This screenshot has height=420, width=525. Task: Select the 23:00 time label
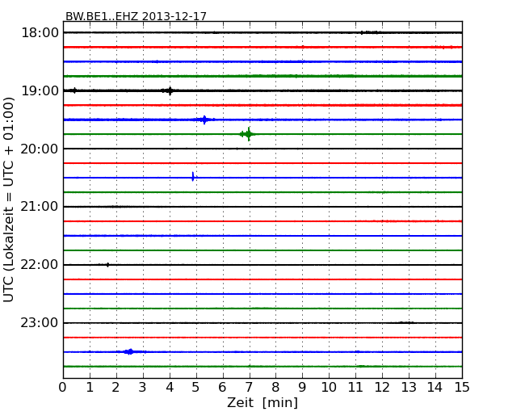click(x=40, y=323)
